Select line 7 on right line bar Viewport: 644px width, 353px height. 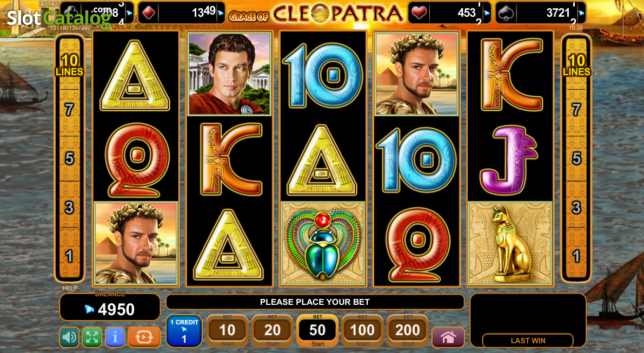576,110
